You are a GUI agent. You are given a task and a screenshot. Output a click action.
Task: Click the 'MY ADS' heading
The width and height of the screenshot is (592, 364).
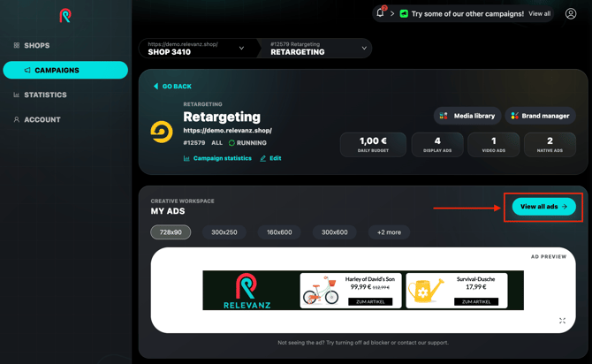point(168,211)
